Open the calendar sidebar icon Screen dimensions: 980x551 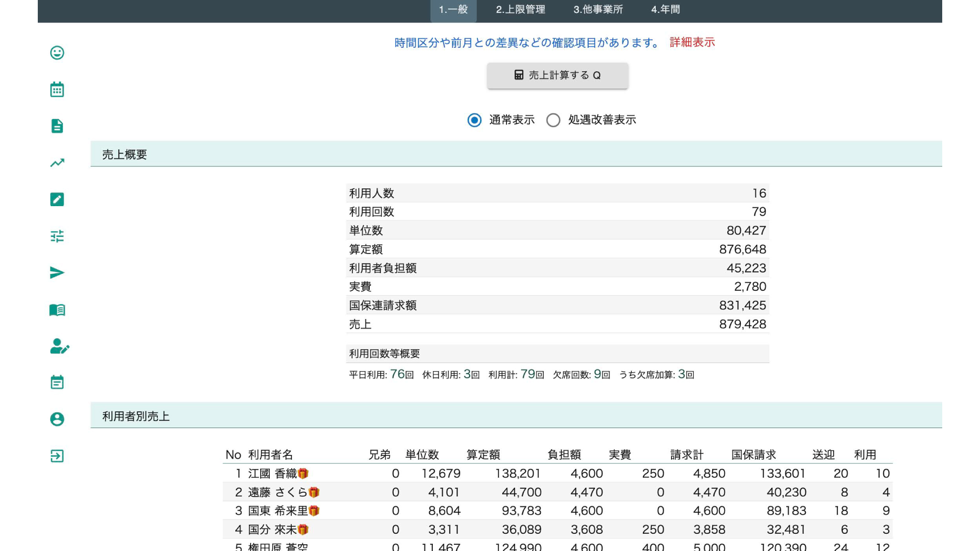click(x=57, y=89)
